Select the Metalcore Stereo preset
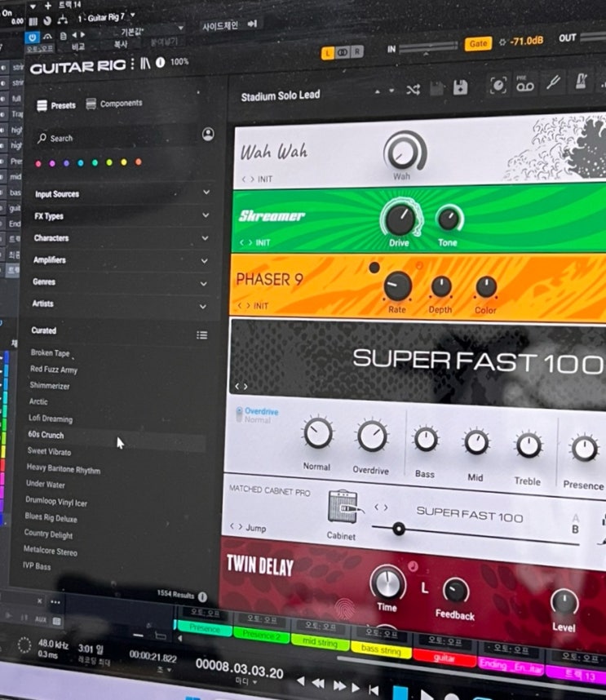This screenshot has height=700, width=606. 51,551
